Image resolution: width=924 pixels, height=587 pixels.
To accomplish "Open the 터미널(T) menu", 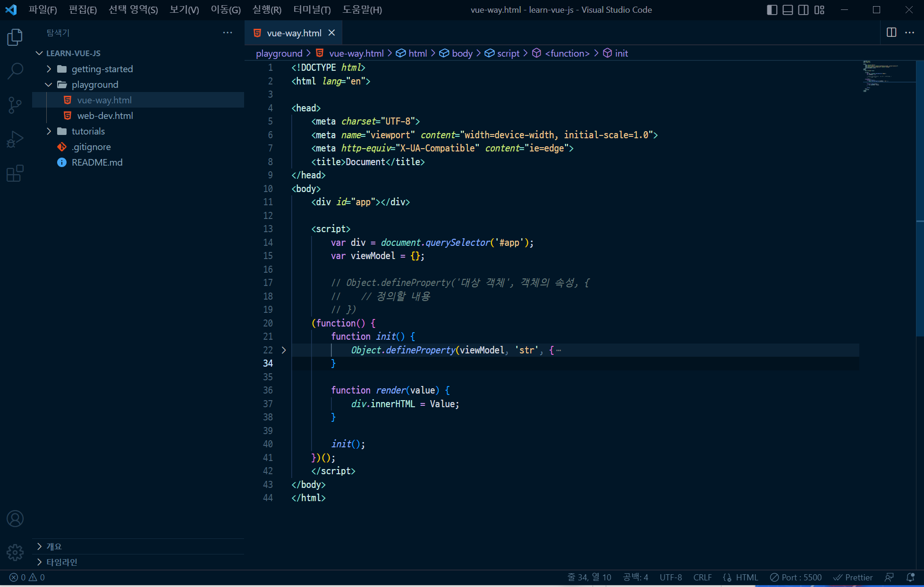I will tap(312, 10).
